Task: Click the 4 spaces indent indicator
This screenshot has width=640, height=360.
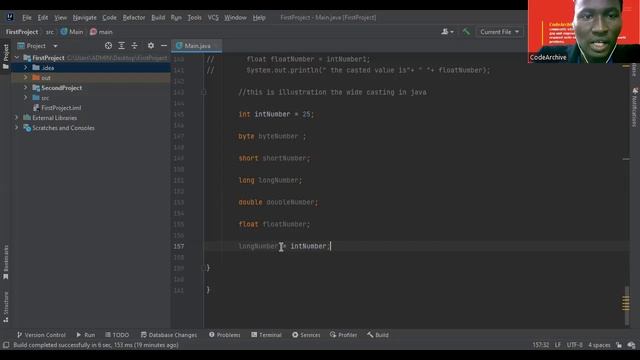Action: 599,345
